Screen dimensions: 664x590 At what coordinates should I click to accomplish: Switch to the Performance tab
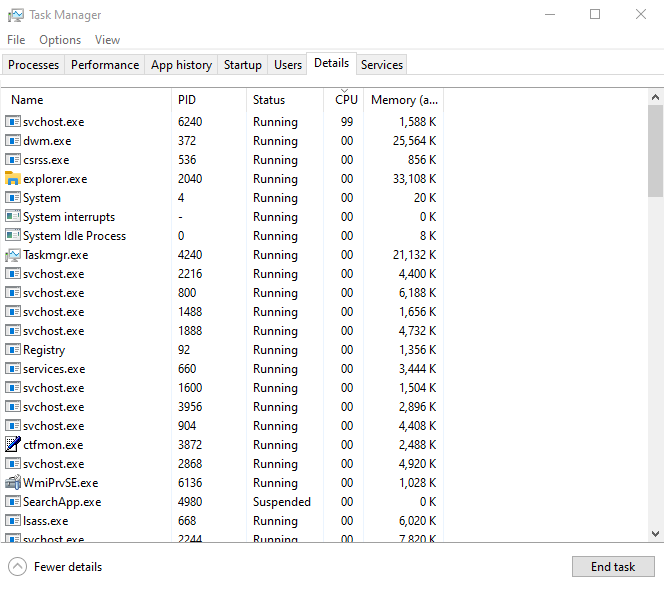105,65
